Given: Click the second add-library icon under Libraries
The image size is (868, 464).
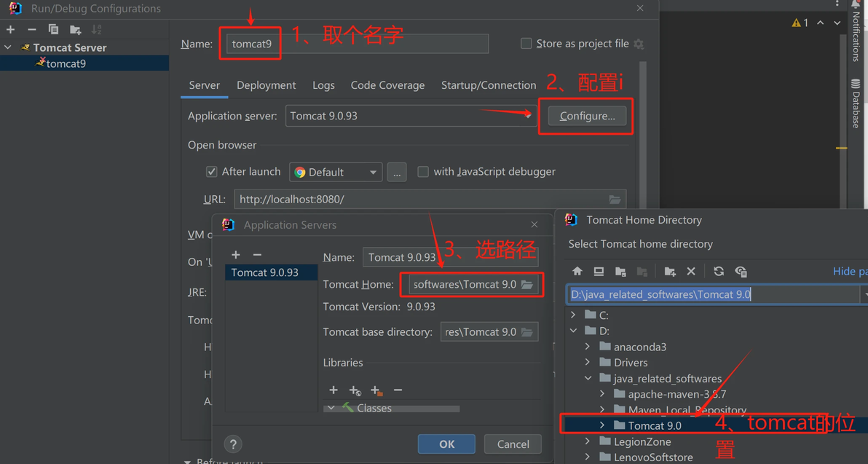Looking at the screenshot, I should click(355, 390).
